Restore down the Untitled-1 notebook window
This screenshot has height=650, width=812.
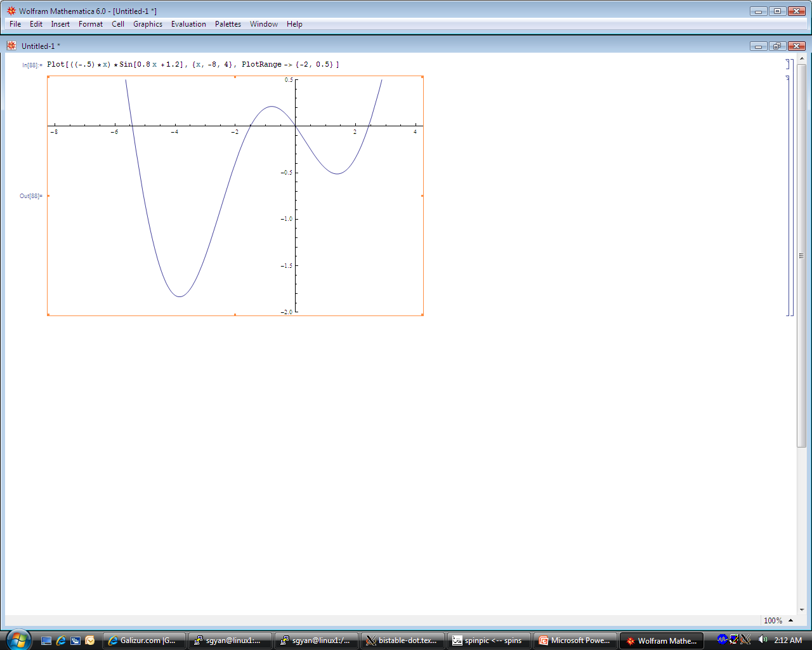777,46
